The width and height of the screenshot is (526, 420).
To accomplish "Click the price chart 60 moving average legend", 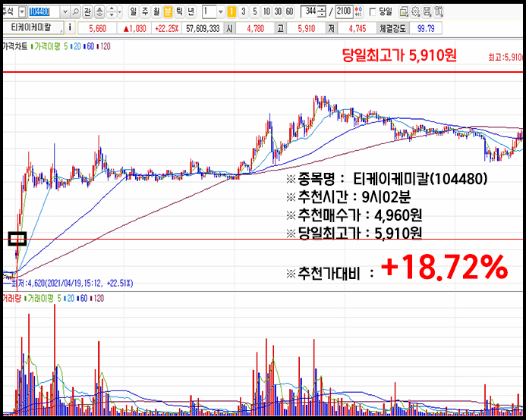I will click(89, 46).
